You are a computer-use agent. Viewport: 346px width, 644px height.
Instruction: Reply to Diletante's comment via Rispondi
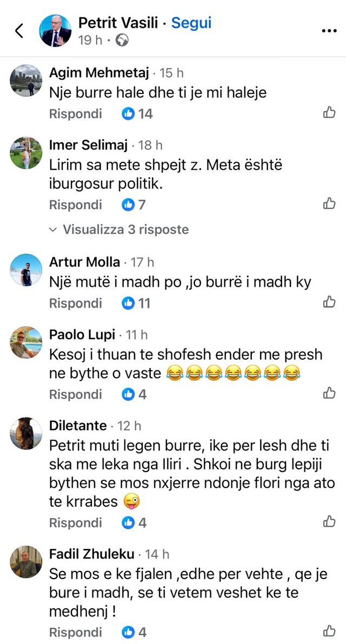tap(75, 523)
